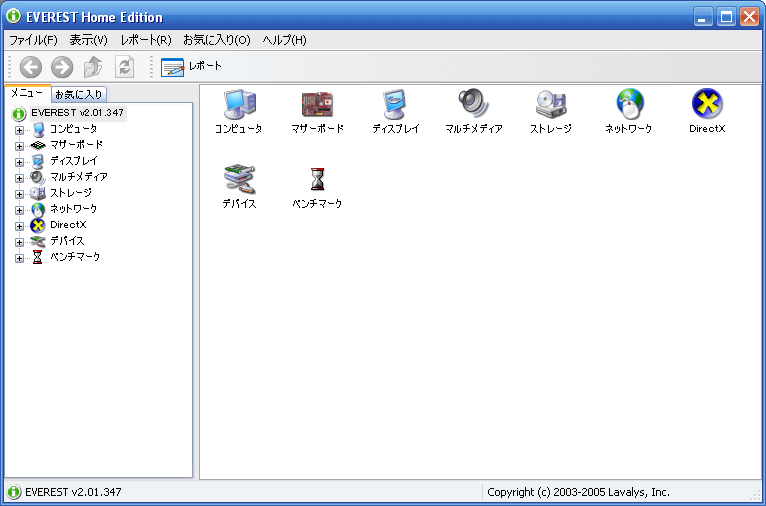This screenshot has height=506, width=766.
Task: Expand the ベンチマーク tree node
Action: pyautogui.click(x=19, y=258)
